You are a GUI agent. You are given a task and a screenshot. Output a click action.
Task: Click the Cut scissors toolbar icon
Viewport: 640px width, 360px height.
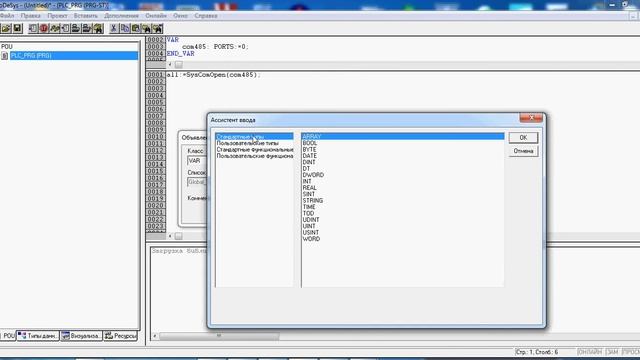coord(114,28)
